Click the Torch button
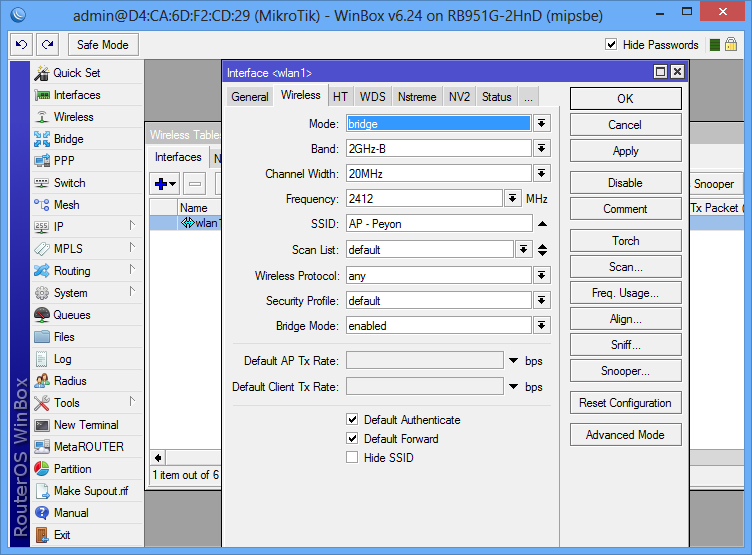752x555 pixels. click(x=625, y=240)
